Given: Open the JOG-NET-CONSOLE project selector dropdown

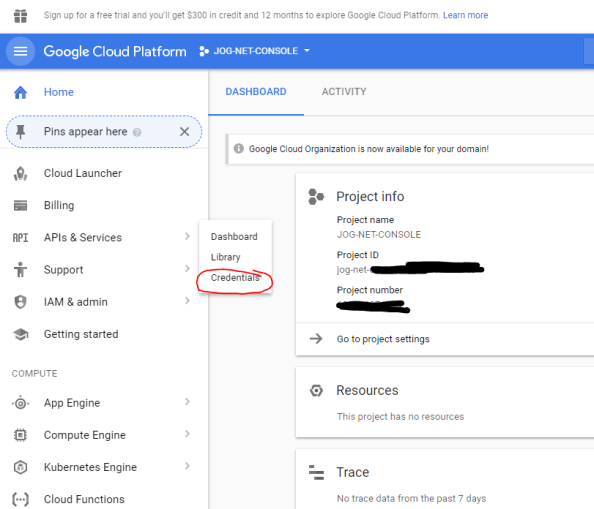Looking at the screenshot, I should (x=255, y=51).
